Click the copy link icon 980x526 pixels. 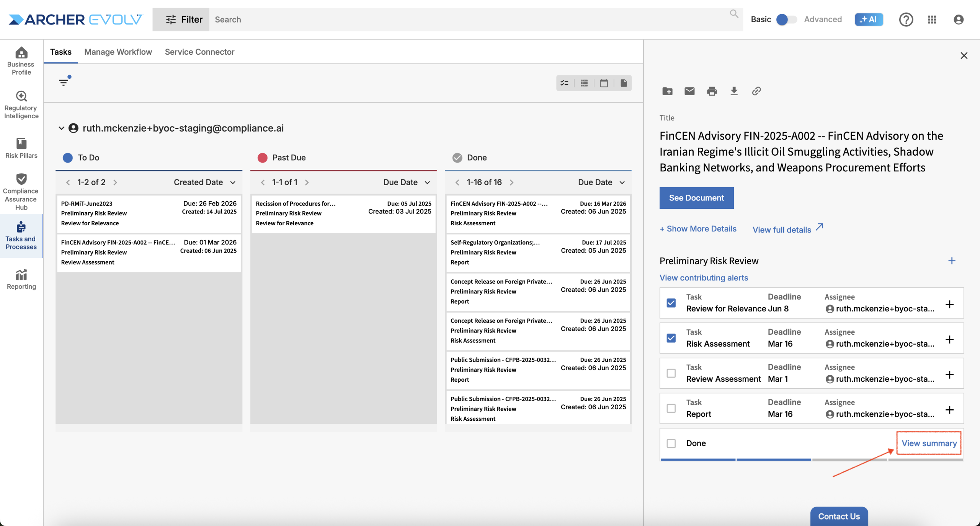pyautogui.click(x=756, y=91)
